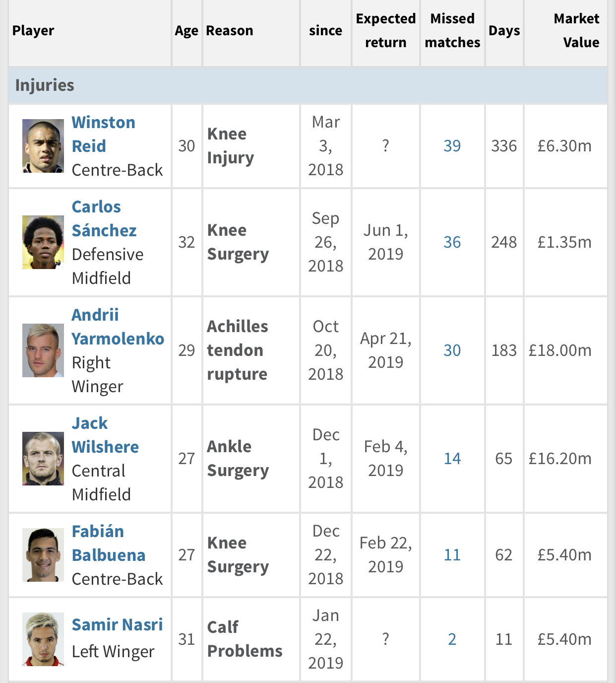Open the Jack Wilshere name link
Image resolution: width=616 pixels, height=683 pixels.
105,435
